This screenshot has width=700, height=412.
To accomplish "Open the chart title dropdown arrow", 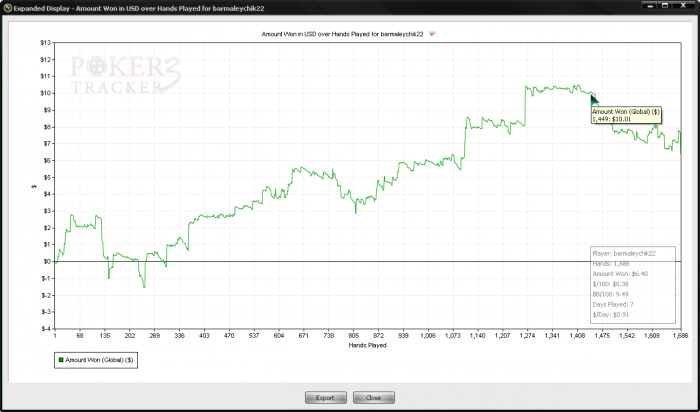I will [x=432, y=34].
